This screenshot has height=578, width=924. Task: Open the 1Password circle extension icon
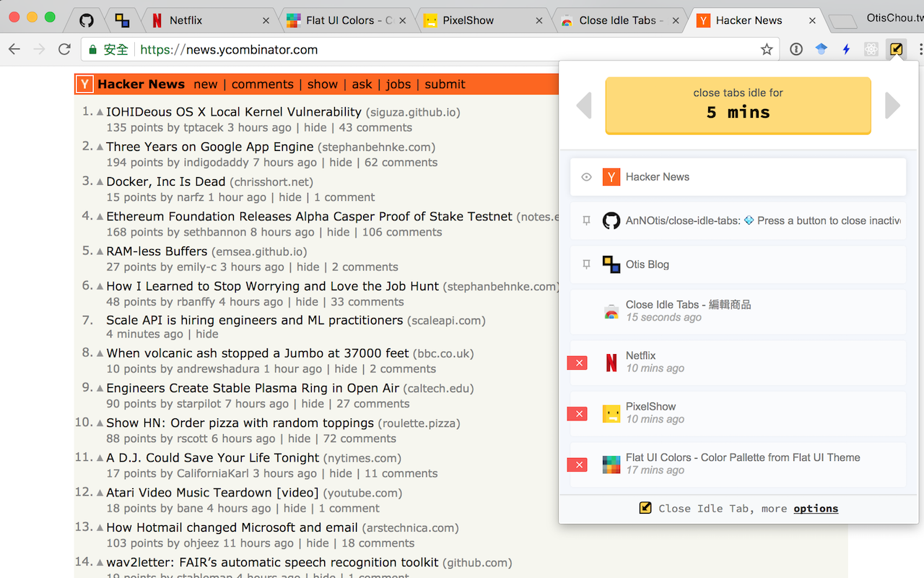pos(795,48)
